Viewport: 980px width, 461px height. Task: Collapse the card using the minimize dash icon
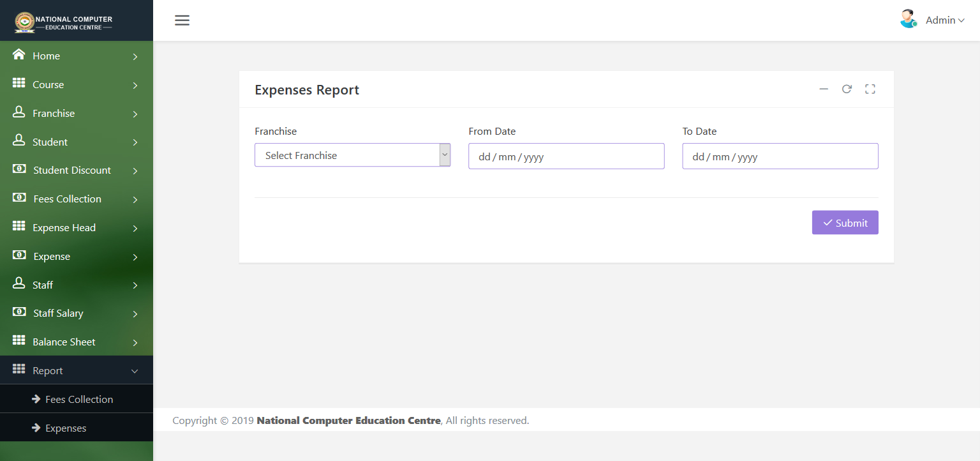coord(824,89)
